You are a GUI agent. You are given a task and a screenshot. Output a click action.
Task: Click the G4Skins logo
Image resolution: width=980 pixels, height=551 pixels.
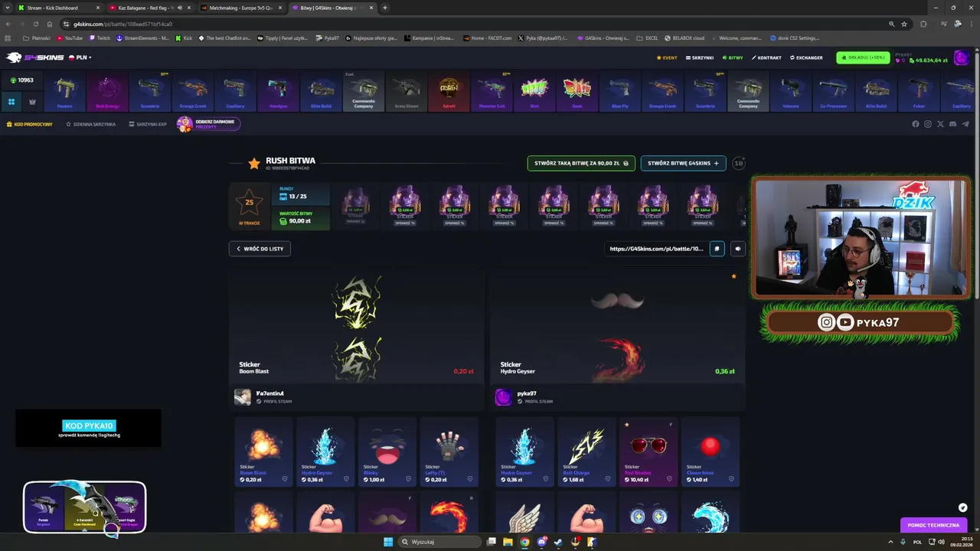[x=34, y=57]
